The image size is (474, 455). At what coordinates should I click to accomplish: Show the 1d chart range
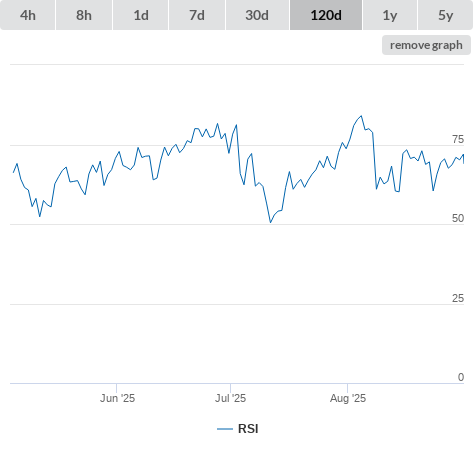tap(141, 15)
